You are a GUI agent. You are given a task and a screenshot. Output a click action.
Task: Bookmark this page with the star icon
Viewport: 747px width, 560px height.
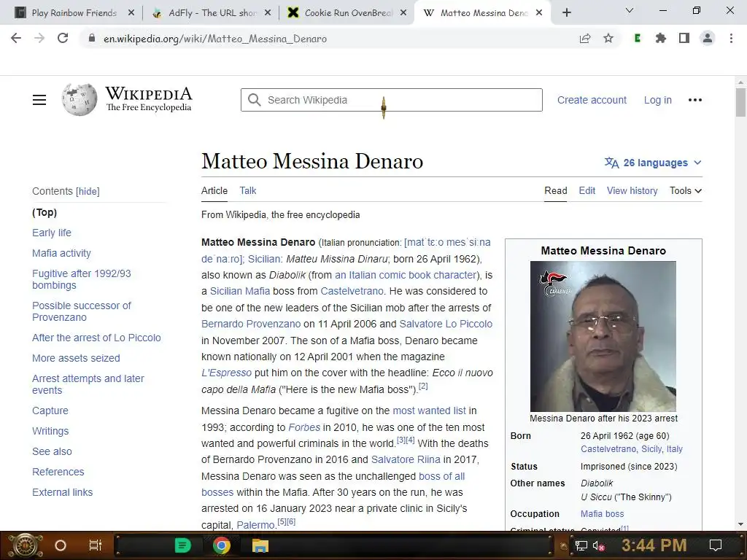coord(608,39)
